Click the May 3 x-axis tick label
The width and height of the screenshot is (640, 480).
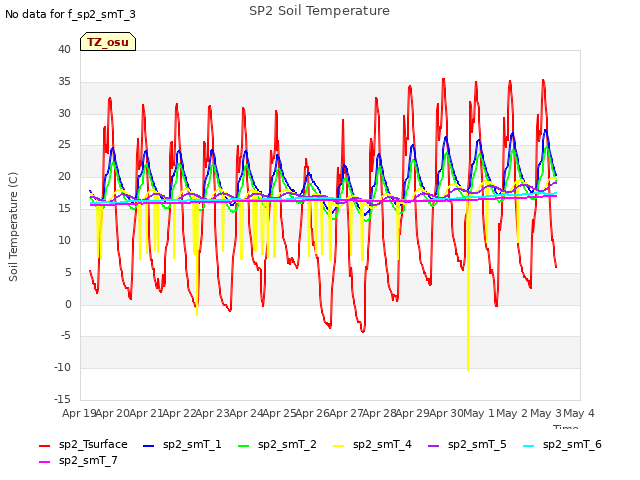click(x=546, y=413)
